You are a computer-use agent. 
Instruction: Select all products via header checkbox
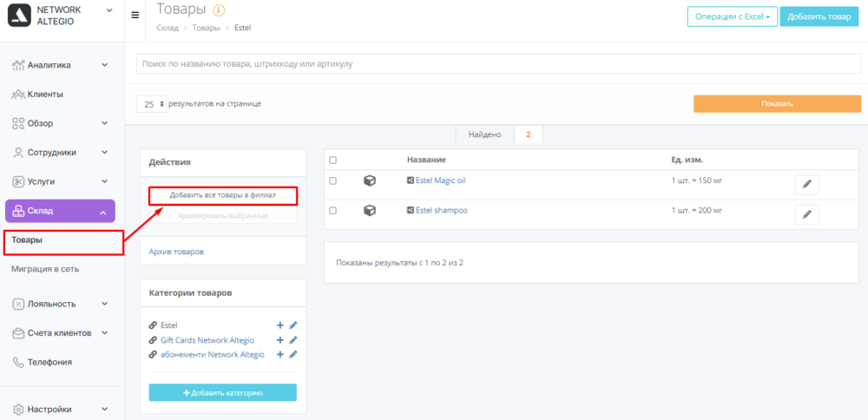coord(332,161)
